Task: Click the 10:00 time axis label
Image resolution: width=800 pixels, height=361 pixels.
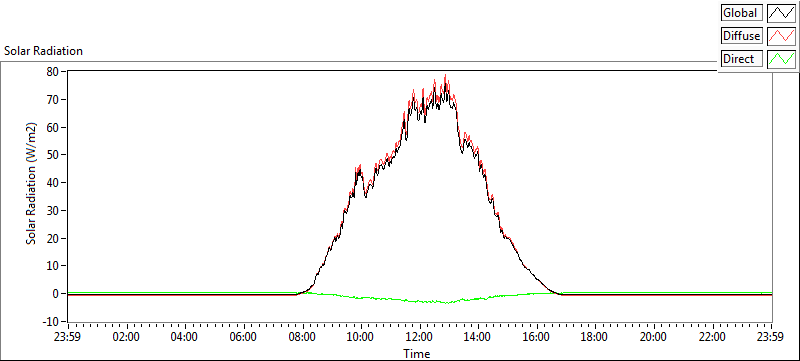Action: (x=361, y=337)
